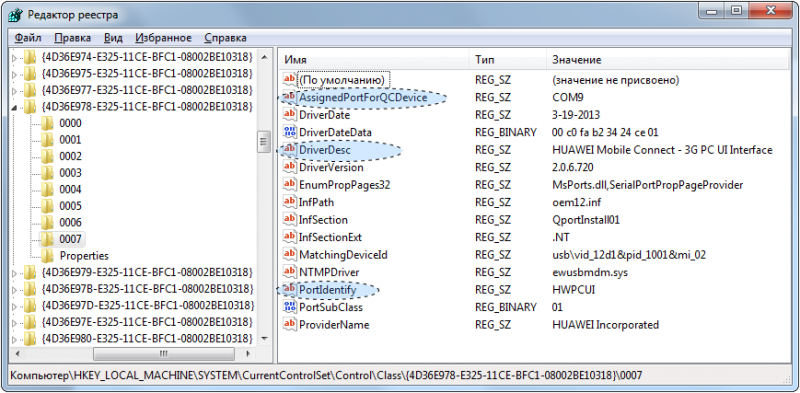Open the Файл menu
This screenshot has height=393, width=800.
(28, 38)
